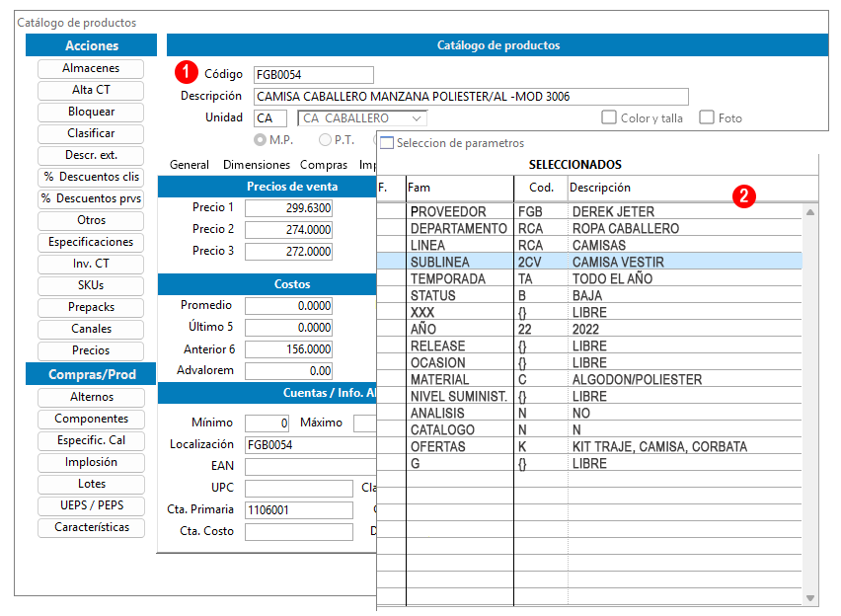Open the Canales action
Image resolution: width=841 pixels, height=616 pixels.
click(x=91, y=329)
